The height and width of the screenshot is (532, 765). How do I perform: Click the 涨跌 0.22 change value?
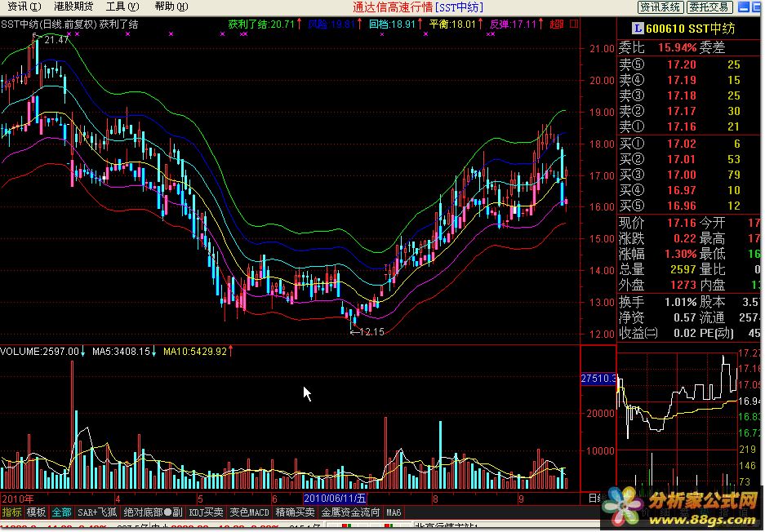coord(685,238)
